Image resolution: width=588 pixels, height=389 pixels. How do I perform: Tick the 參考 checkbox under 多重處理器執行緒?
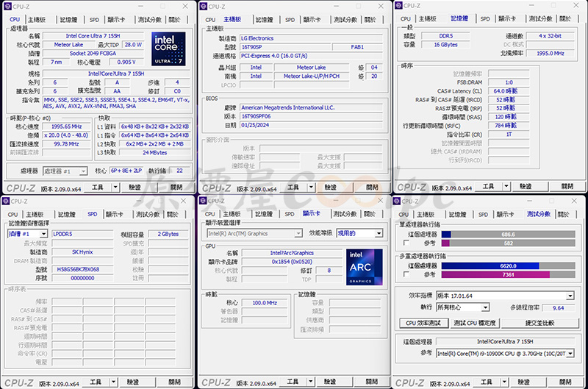406,274
